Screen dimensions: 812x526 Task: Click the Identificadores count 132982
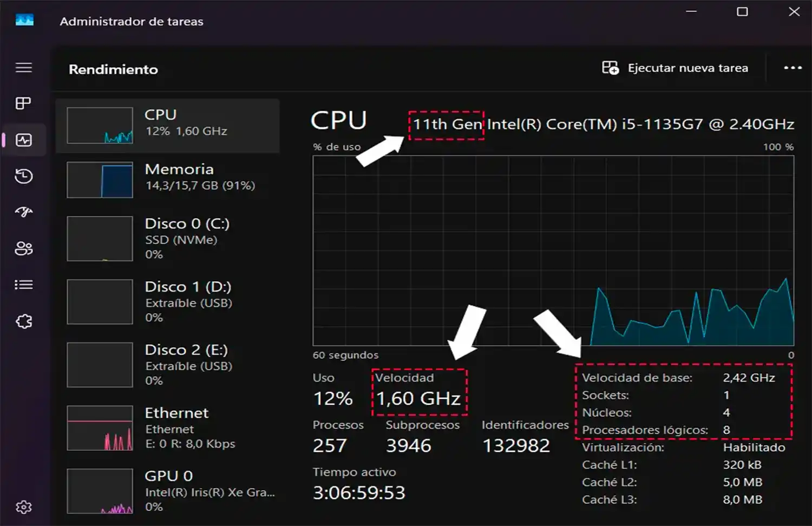tap(516, 446)
